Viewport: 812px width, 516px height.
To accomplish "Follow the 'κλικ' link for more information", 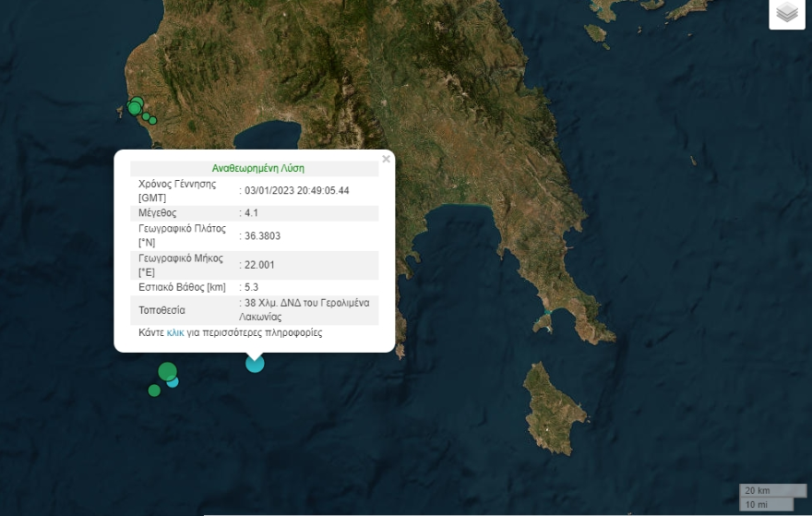I will [x=175, y=332].
